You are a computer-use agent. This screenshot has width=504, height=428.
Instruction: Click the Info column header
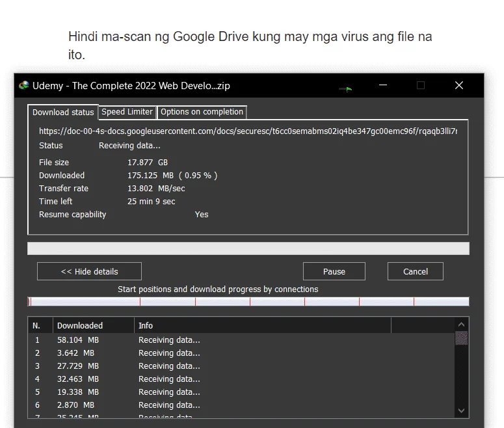coord(263,325)
